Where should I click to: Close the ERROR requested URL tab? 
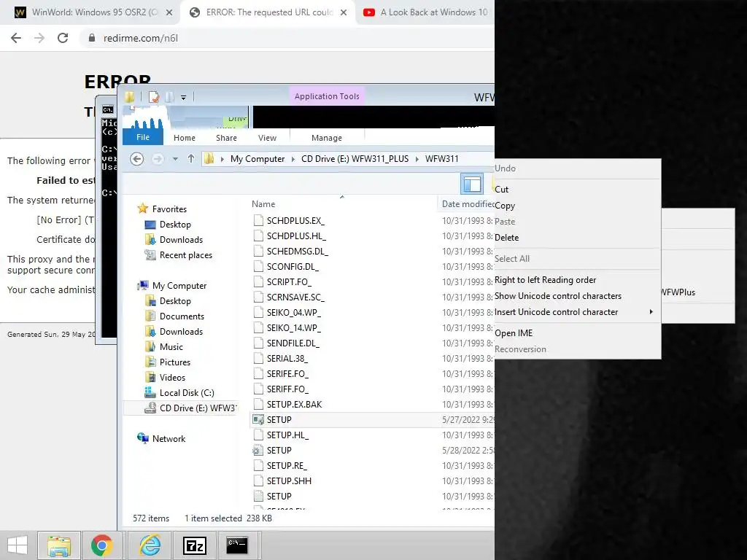point(344,13)
